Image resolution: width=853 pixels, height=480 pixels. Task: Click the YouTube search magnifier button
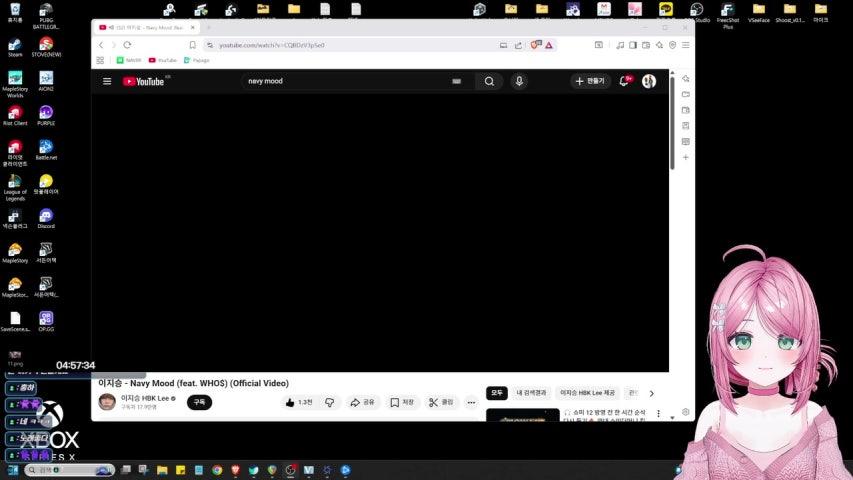coord(489,81)
